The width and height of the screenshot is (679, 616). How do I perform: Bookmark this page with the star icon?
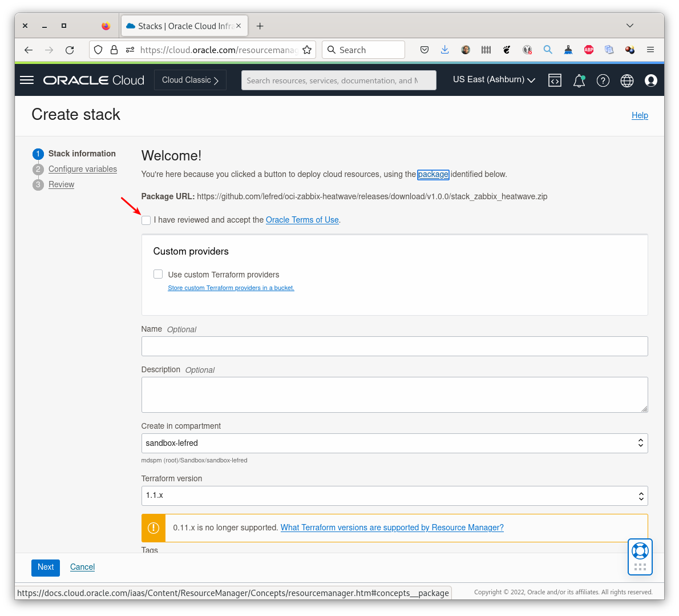tap(307, 50)
